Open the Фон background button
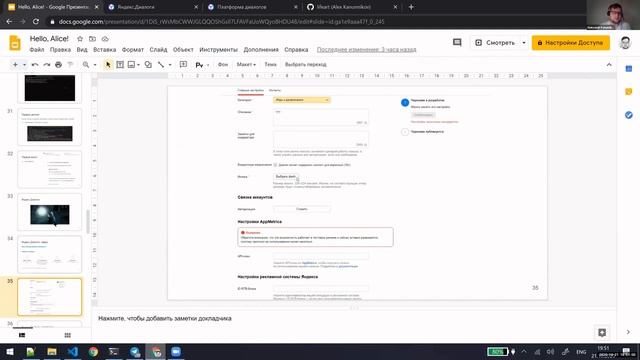Image resolution: width=640 pixels, height=360 pixels. pyautogui.click(x=223, y=64)
